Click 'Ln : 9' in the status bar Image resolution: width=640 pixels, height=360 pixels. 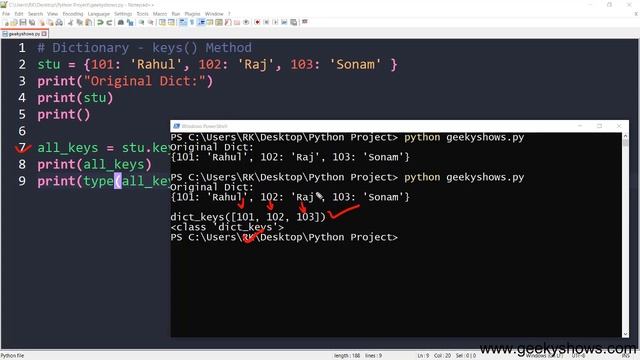point(423,356)
